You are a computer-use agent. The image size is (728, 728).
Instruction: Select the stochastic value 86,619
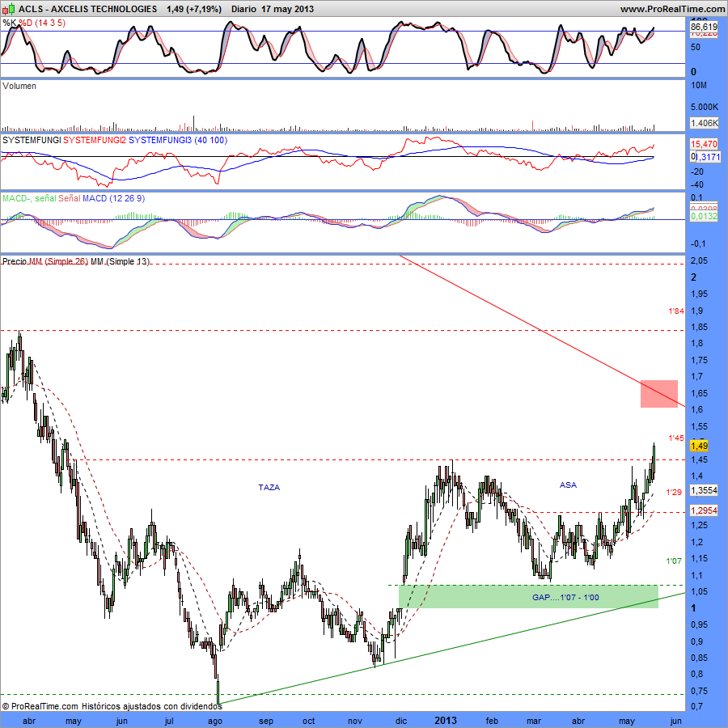point(704,27)
